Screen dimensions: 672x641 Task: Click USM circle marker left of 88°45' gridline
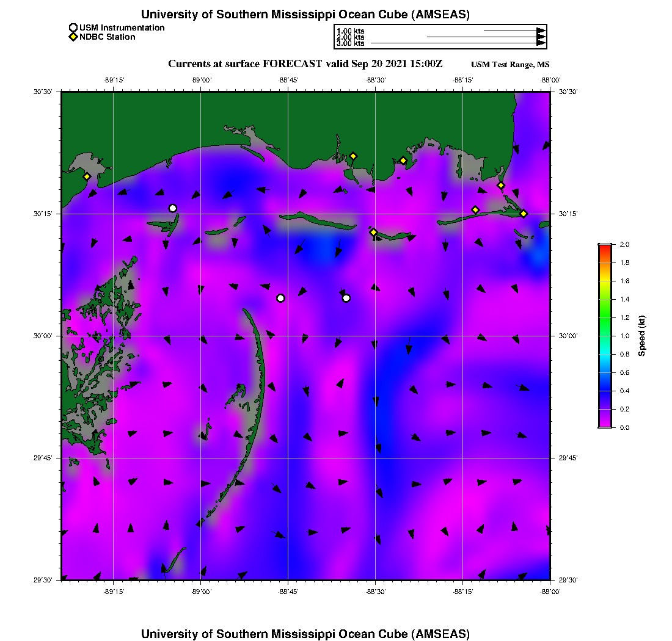[280, 298]
